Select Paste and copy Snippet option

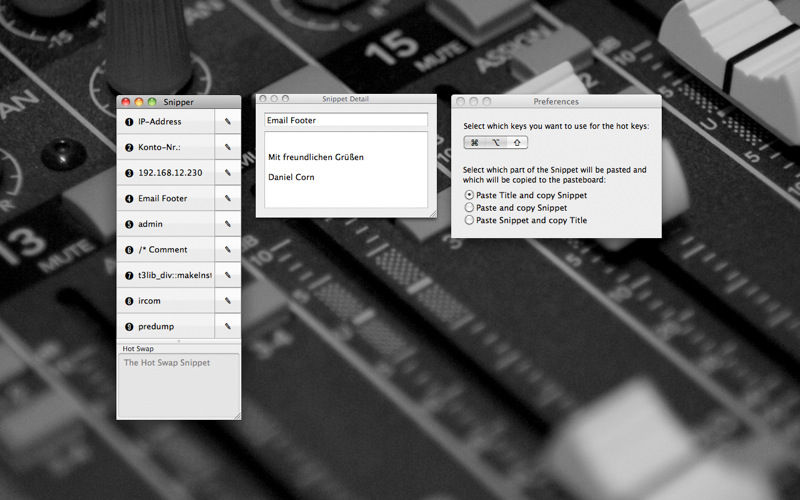click(516, 208)
